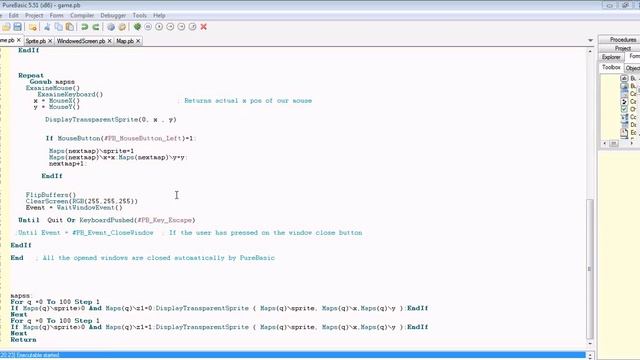Click the Toolbox horizontal scroll left arrow
Screen dimensions: 640x360
pyautogui.click(x=604, y=144)
